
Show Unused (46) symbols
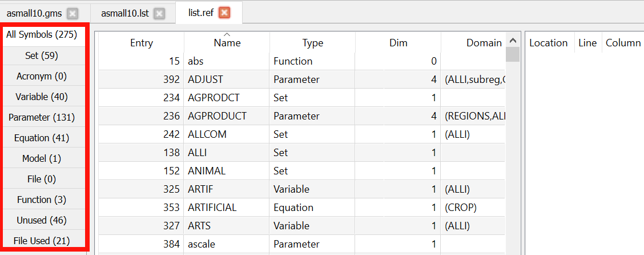tap(42, 220)
